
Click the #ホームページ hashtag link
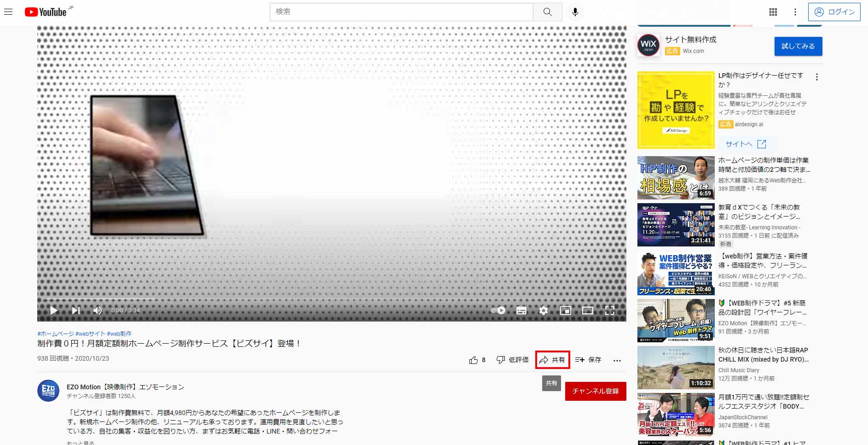[56, 334]
